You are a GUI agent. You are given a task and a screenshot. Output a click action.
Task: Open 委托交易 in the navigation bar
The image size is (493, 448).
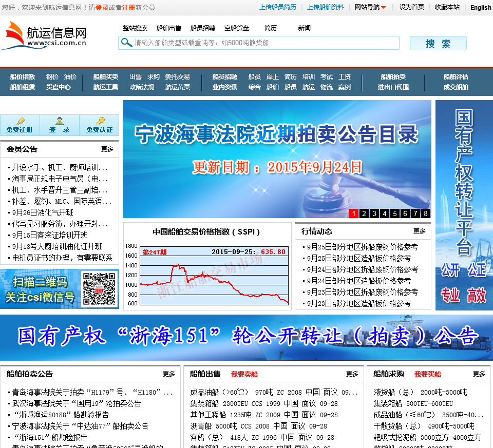(x=178, y=76)
